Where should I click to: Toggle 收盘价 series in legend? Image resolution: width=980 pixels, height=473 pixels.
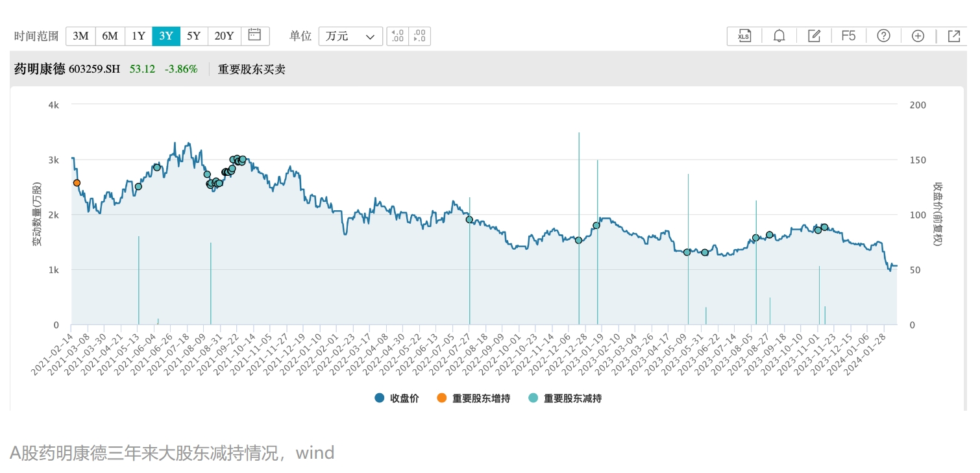pyautogui.click(x=397, y=398)
